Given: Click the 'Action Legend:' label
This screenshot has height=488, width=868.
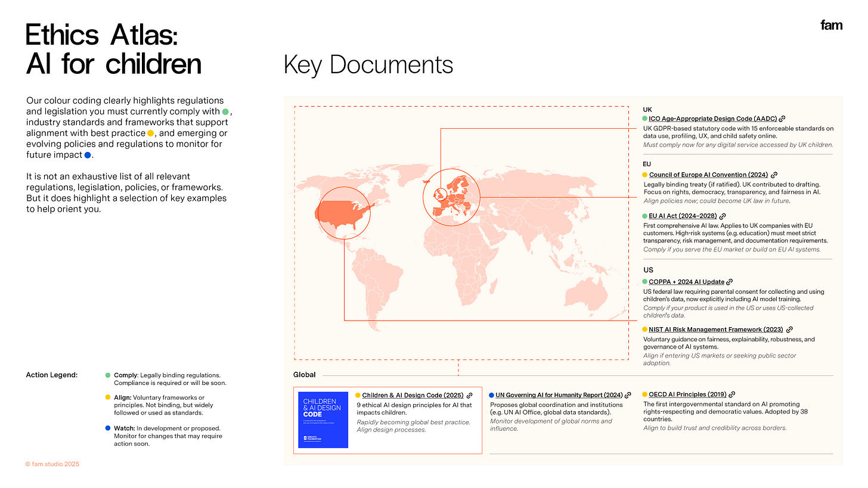Looking at the screenshot, I should pyautogui.click(x=52, y=375).
